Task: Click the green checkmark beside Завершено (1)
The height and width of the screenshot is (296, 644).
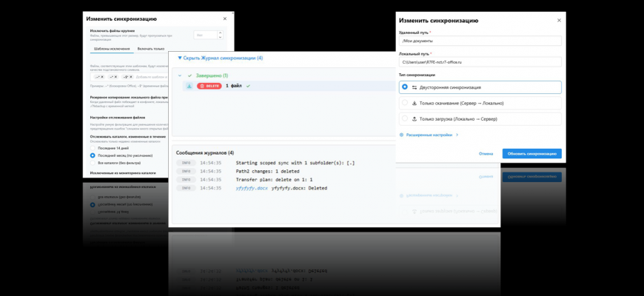Action: [x=189, y=76]
